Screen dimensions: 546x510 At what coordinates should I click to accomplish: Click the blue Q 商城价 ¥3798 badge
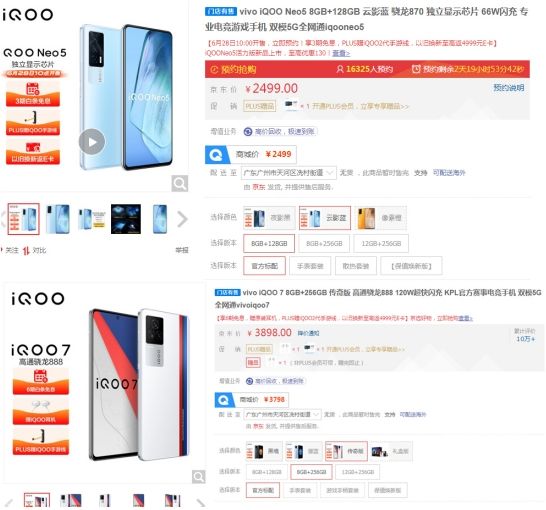pos(251,400)
